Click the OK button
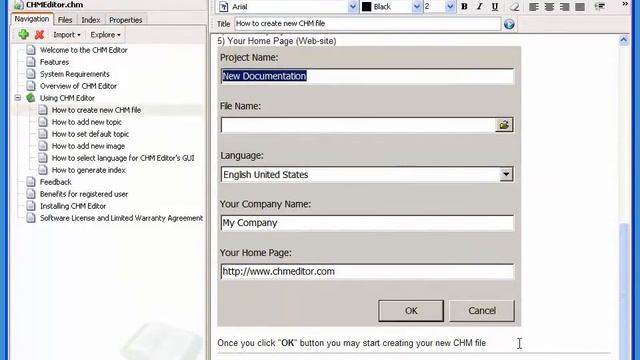This screenshot has width=640, height=360. coord(411,311)
